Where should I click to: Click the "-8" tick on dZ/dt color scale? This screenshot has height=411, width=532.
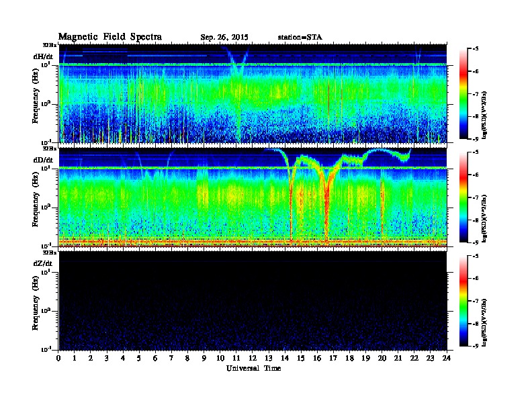pyautogui.click(x=476, y=324)
